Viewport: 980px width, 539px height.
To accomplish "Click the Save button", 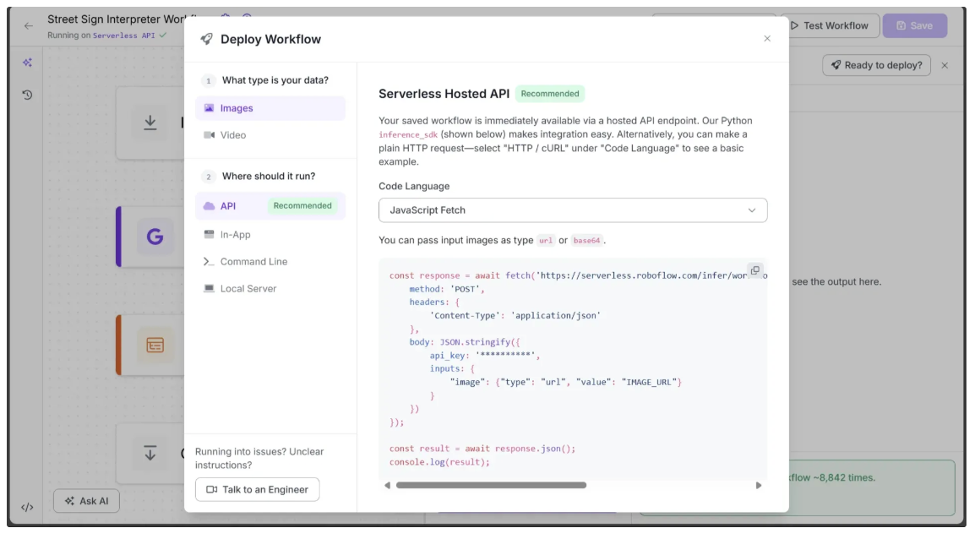I will [914, 25].
